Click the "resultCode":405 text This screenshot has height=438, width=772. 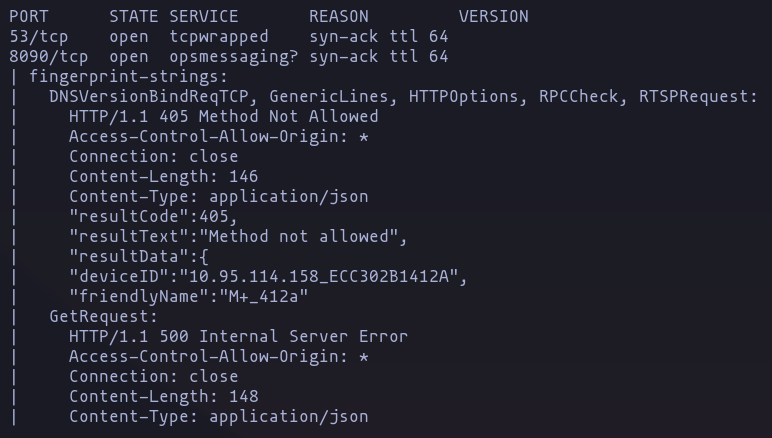[x=149, y=217]
